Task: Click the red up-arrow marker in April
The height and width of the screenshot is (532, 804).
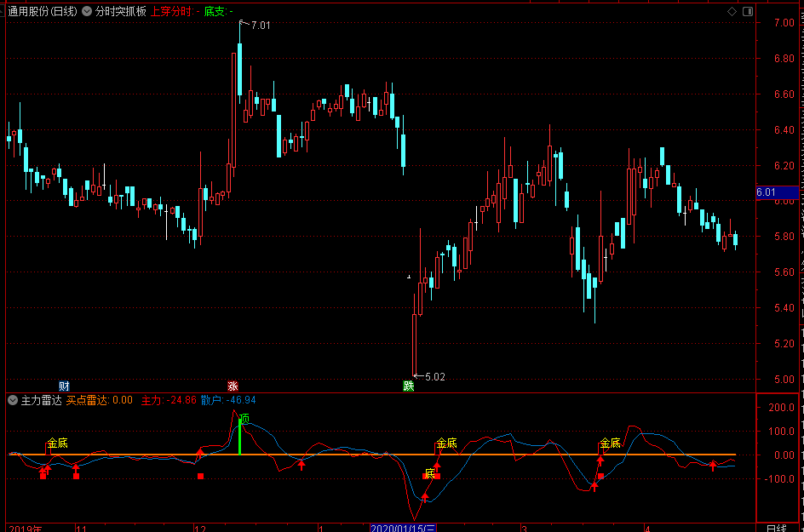Action: [x=713, y=466]
